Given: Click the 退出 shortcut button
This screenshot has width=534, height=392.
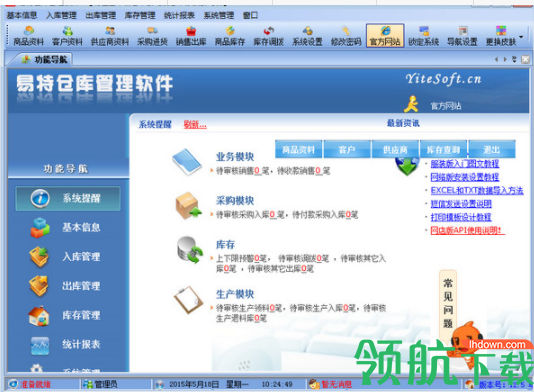Looking at the screenshot, I should tap(492, 150).
